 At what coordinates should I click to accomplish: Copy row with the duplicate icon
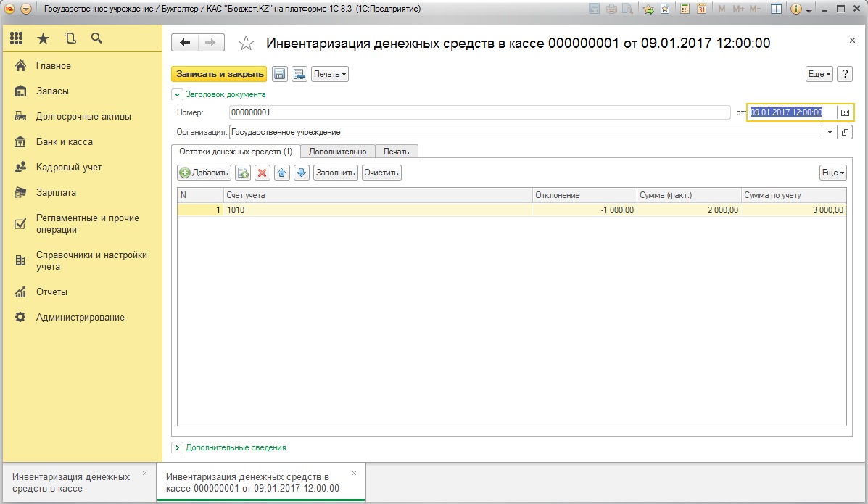coord(243,173)
